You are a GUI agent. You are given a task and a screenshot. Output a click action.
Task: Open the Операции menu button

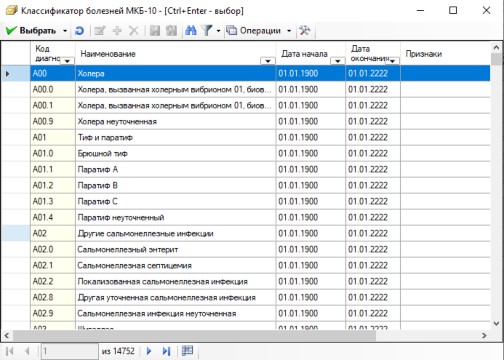[254, 31]
